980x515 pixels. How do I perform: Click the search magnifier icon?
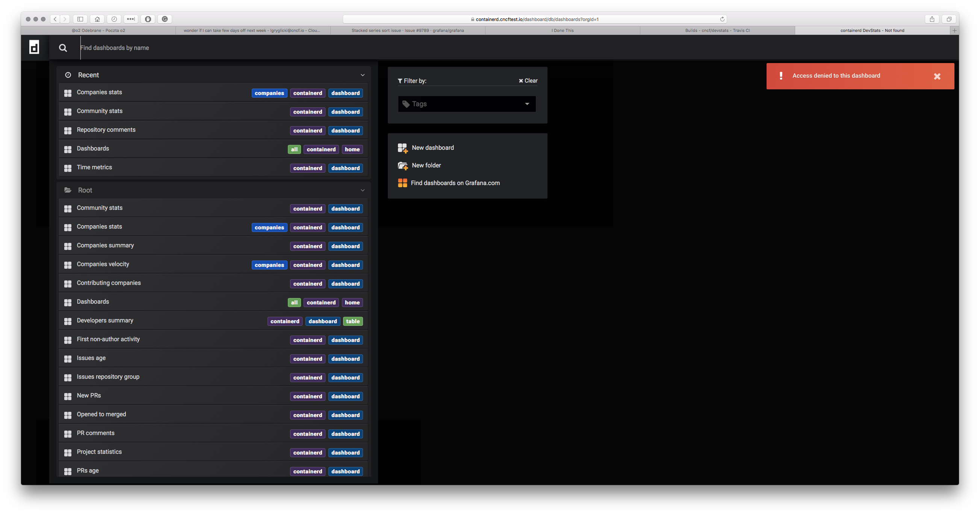[x=63, y=48]
